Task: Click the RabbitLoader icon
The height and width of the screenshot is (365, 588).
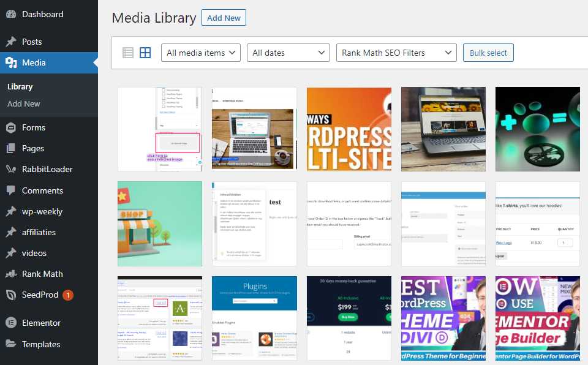Action: (11, 169)
